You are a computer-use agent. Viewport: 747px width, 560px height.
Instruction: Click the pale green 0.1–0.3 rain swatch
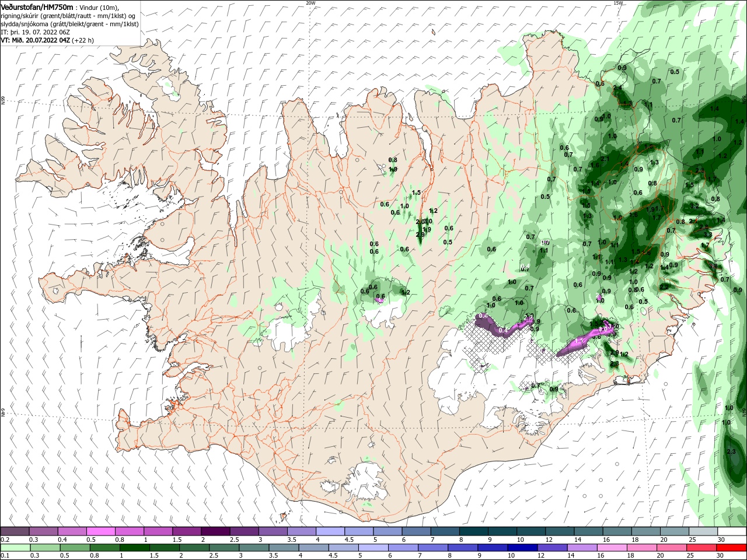point(15,548)
